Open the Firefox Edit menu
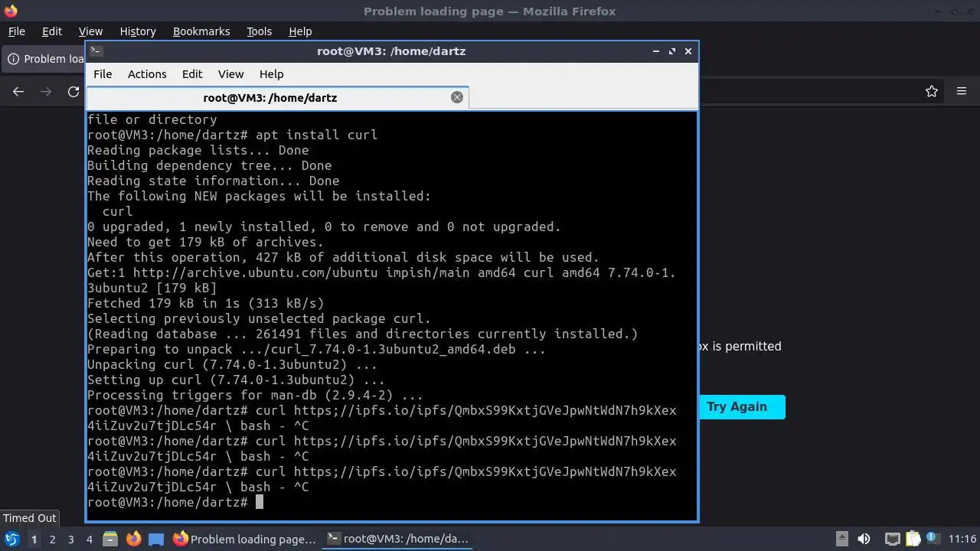980x551 pixels. tap(52, 31)
